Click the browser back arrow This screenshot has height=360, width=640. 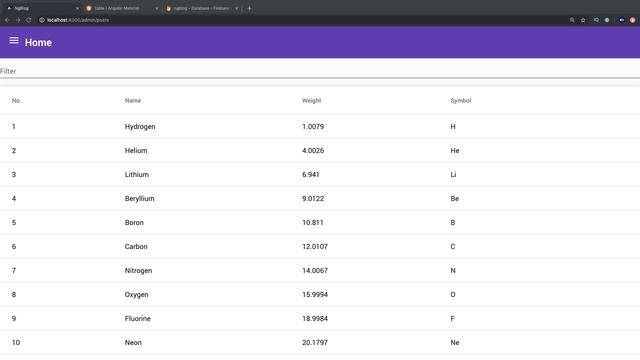point(7,20)
